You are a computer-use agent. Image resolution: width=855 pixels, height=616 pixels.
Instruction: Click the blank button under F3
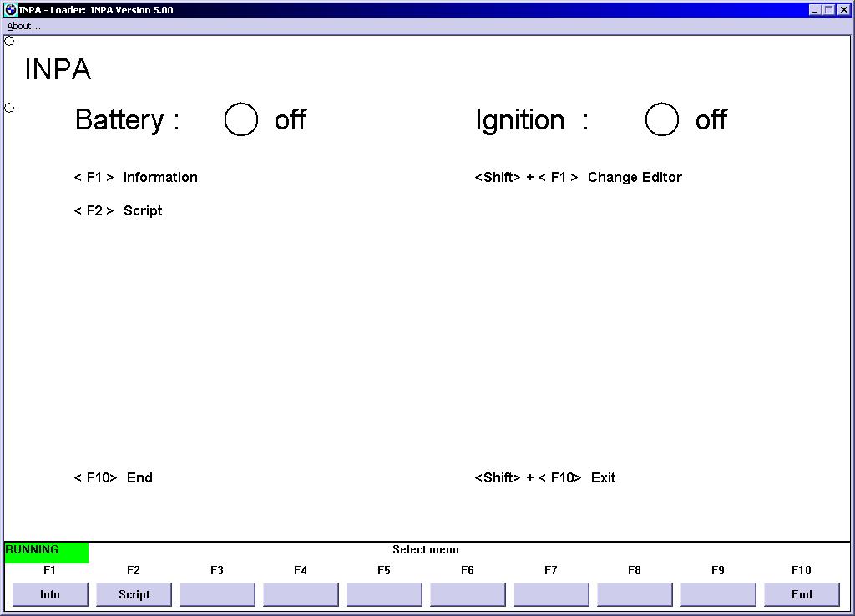217,594
